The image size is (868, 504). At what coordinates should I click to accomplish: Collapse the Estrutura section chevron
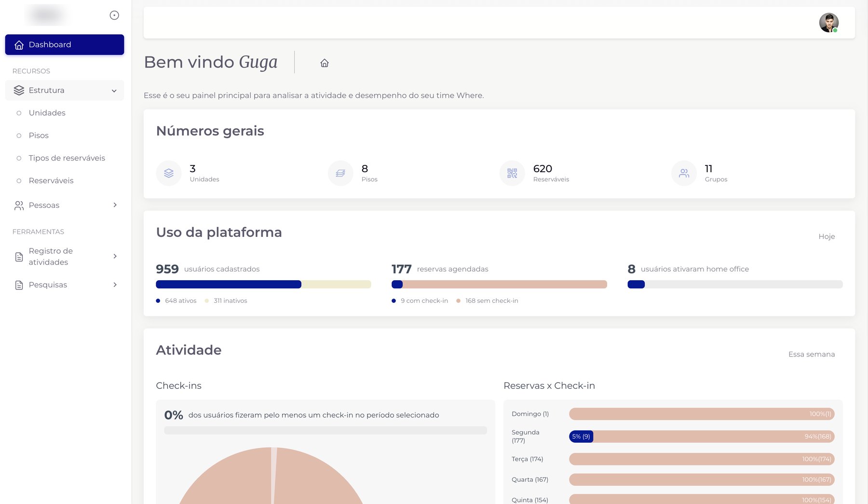coord(114,91)
